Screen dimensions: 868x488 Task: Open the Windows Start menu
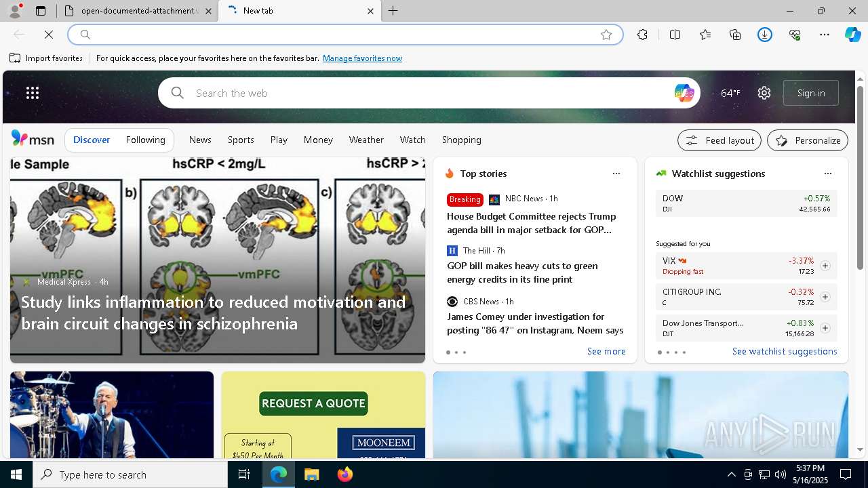tap(16, 474)
